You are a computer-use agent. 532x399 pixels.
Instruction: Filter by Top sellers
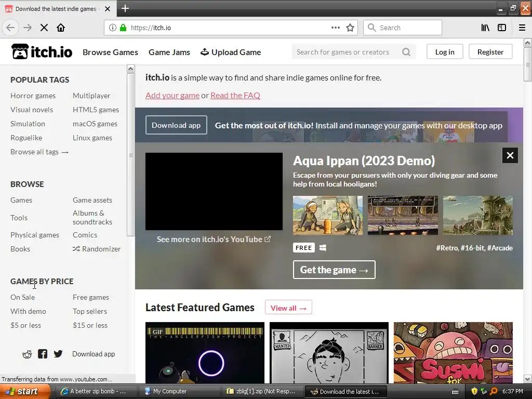90,311
